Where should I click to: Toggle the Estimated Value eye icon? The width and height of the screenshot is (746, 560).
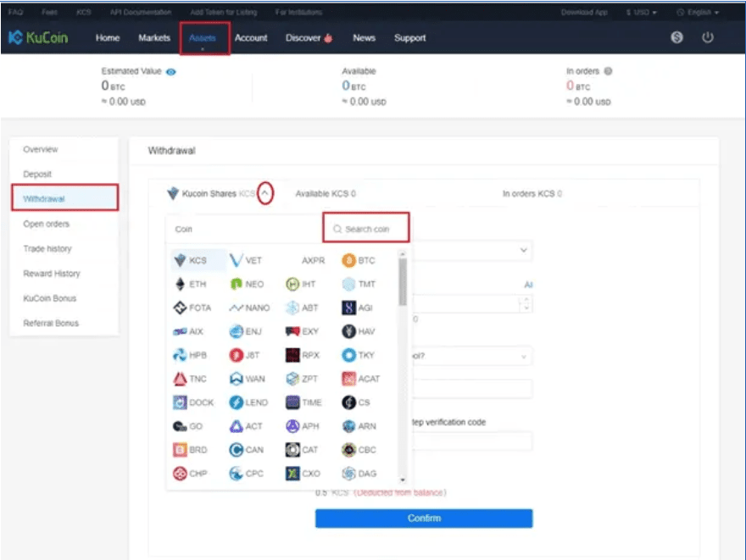[171, 72]
